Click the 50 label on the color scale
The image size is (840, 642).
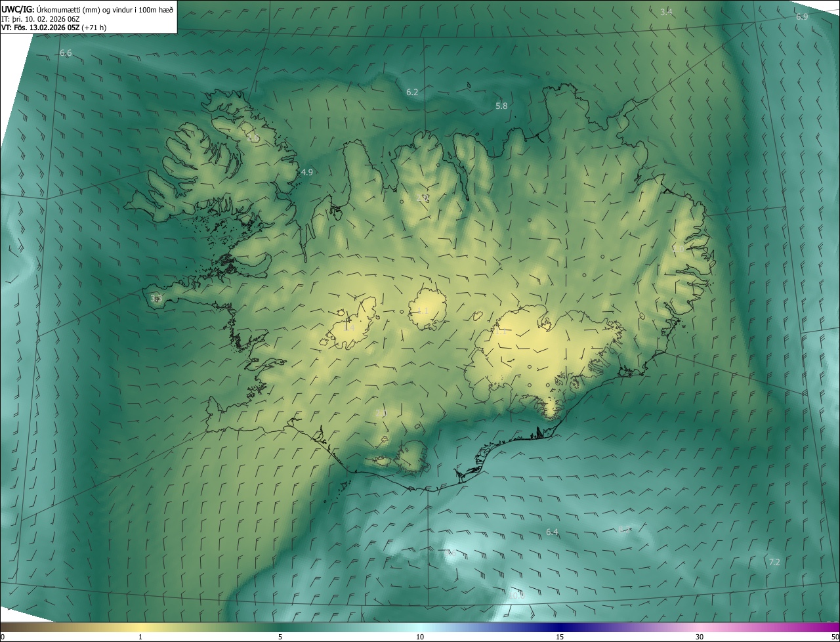tap(835, 637)
